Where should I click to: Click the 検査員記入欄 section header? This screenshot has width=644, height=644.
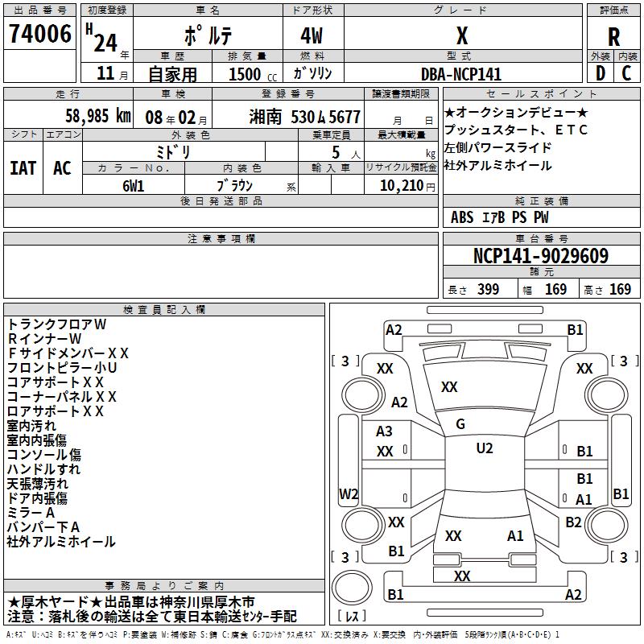pyautogui.click(x=164, y=310)
